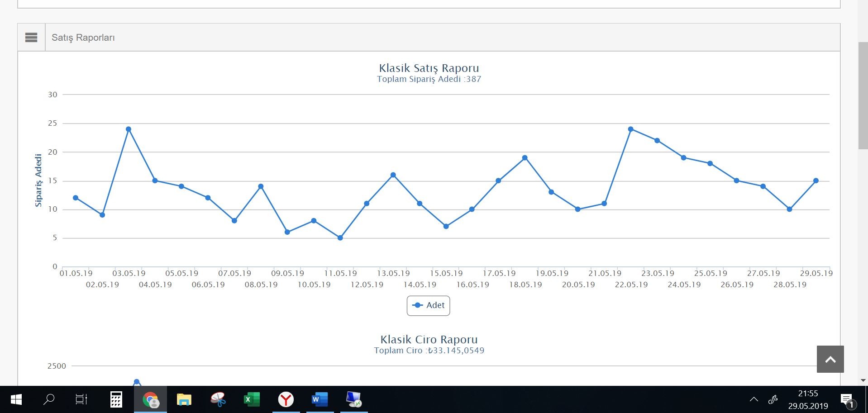Open Remote Desktop Connection on the taskbar
Viewport: 868px width, 413px height.
click(354, 399)
